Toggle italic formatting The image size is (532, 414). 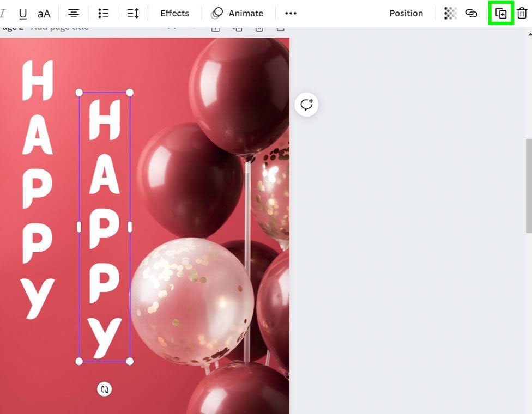click(3, 14)
